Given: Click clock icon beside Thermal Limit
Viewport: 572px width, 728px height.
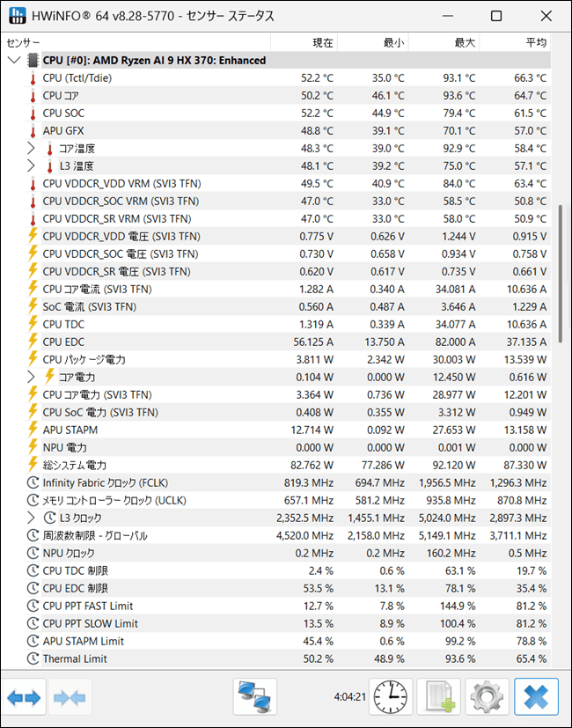Looking at the screenshot, I should 33,658.
